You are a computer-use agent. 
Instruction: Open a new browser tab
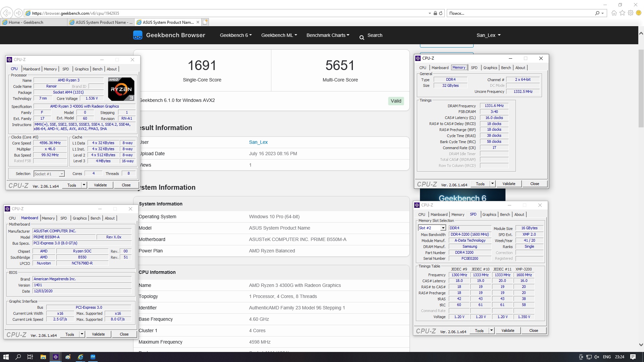(x=205, y=22)
